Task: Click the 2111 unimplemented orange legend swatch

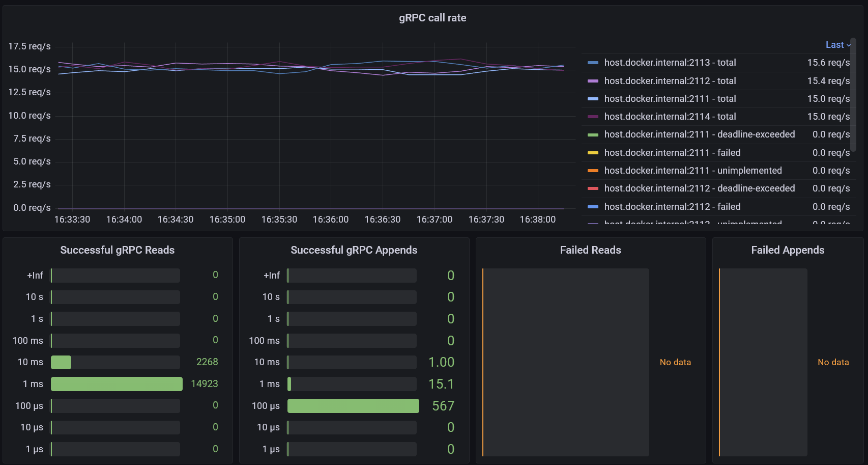Action: 593,171
